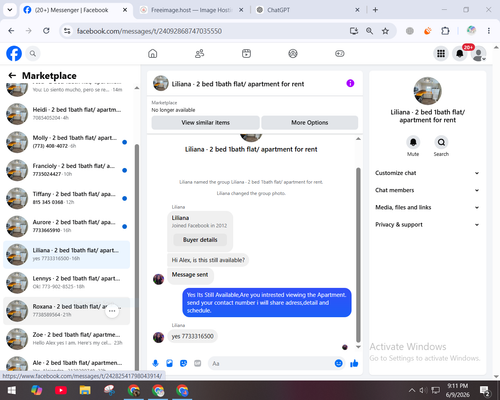Switch to the Freeimage.host tab
The width and height of the screenshot is (500, 400).
191,10
